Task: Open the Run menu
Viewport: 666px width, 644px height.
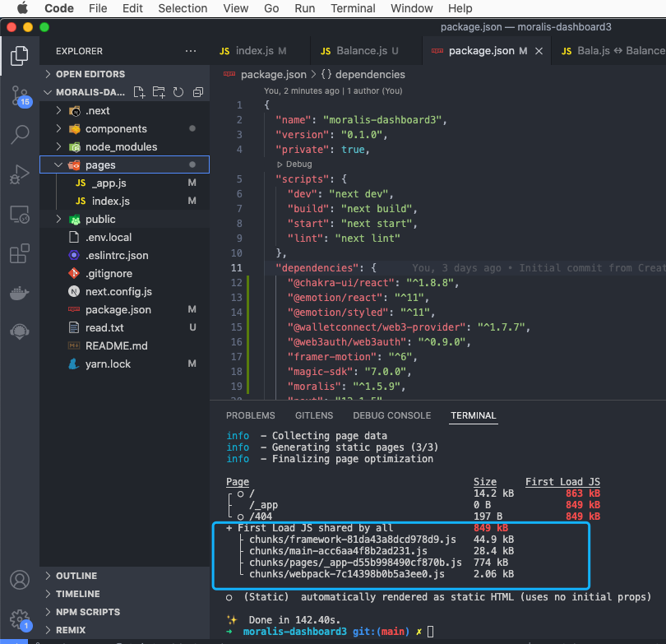Action: pos(305,8)
